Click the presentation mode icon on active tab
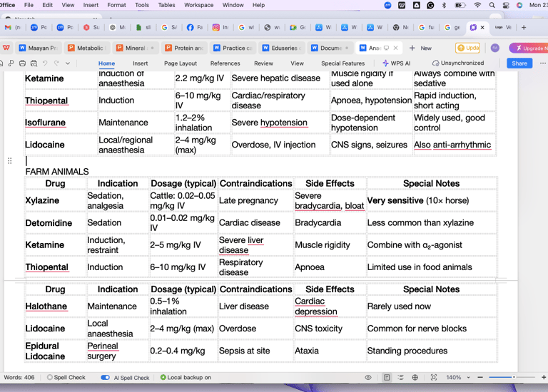 tap(386, 48)
